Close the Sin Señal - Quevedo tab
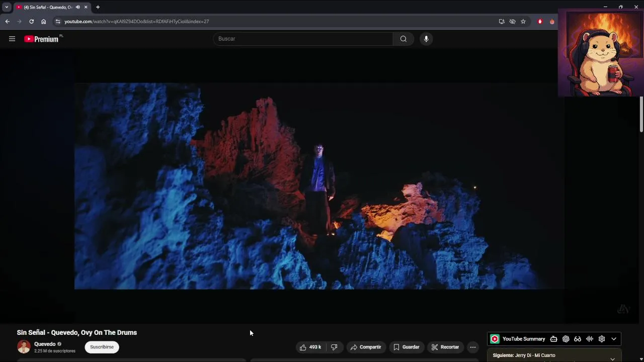Screen dimensions: 644x362 (86, 7)
